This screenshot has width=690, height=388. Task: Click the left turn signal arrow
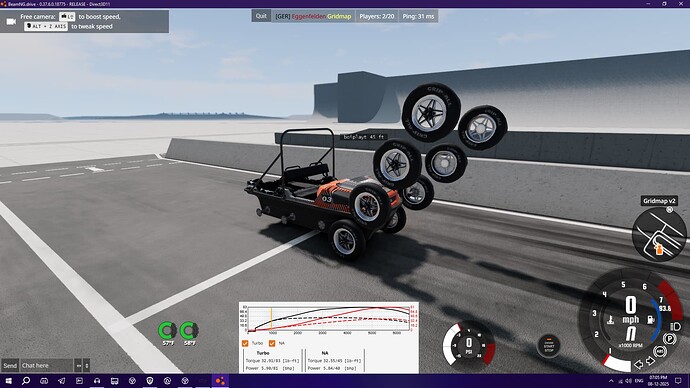point(639,365)
